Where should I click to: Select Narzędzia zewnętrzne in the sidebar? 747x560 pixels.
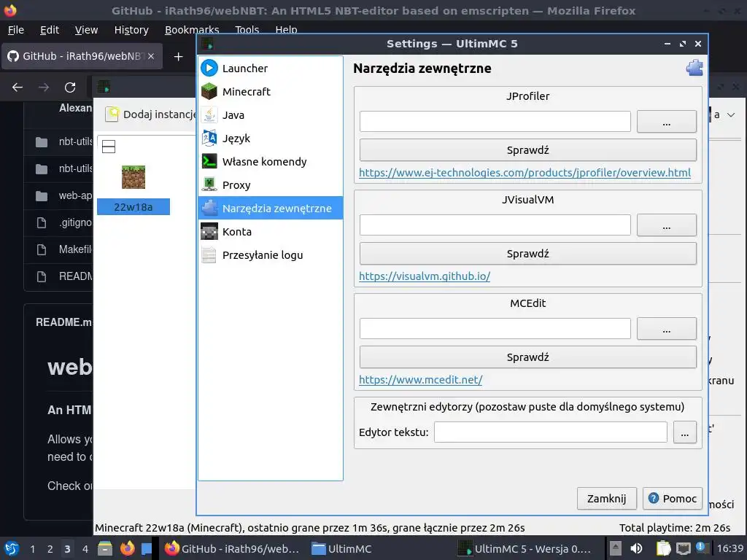(x=270, y=208)
